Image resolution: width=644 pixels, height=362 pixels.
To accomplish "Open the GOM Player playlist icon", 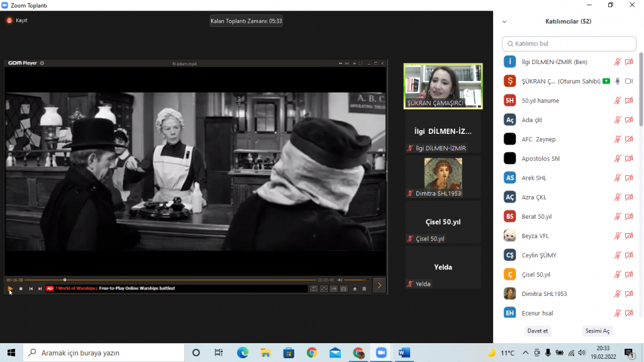I will [x=365, y=287].
